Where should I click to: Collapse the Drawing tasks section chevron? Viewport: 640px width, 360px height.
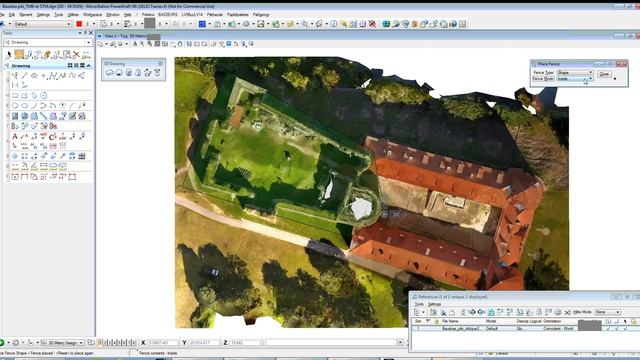[x=89, y=66]
